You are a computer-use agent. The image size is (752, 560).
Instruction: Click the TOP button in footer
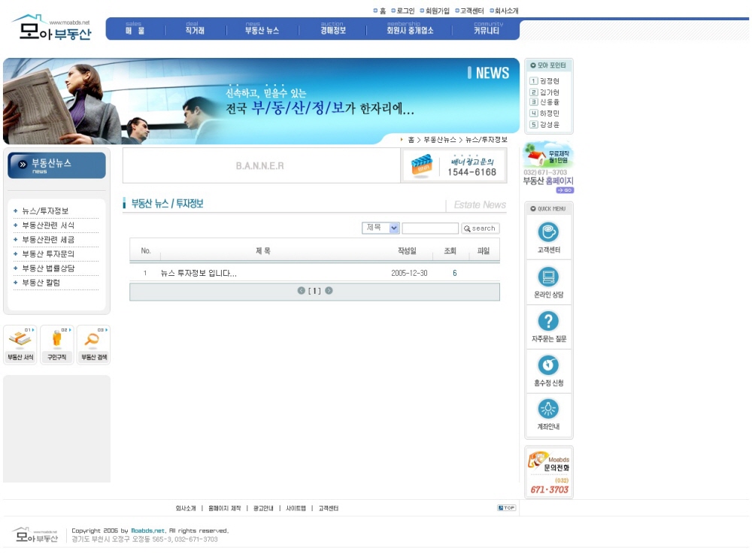506,508
